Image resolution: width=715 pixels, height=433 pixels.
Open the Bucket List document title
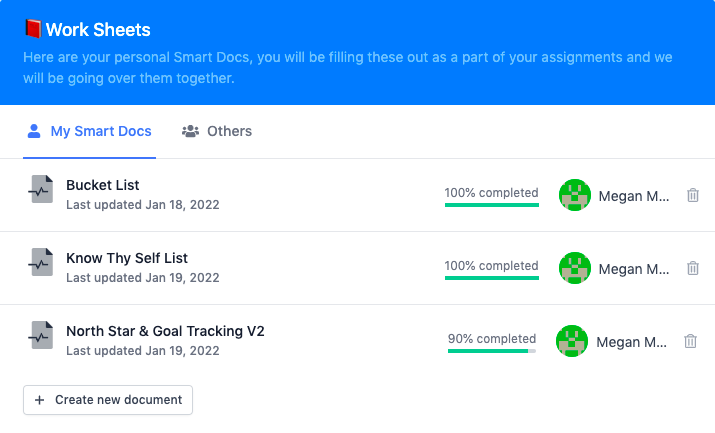pyautogui.click(x=103, y=185)
